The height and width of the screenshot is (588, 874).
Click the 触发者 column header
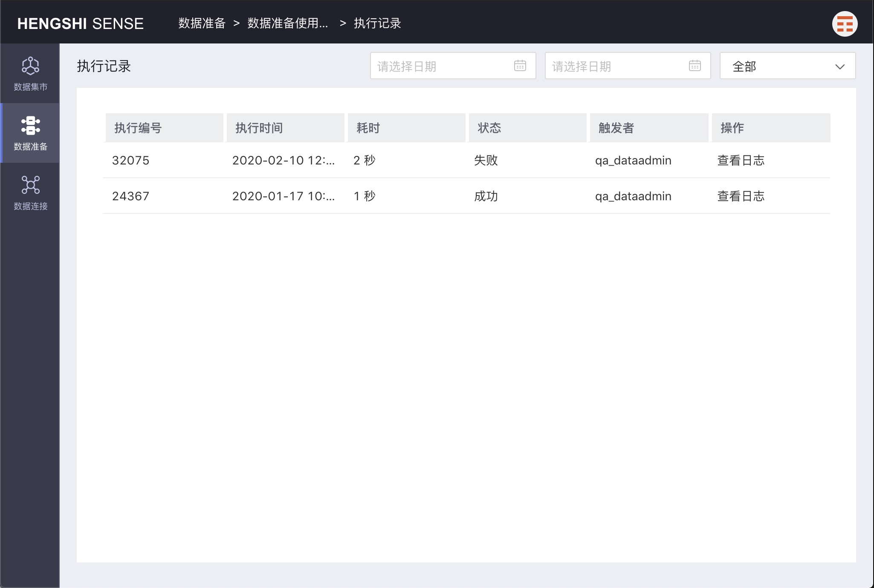(649, 128)
